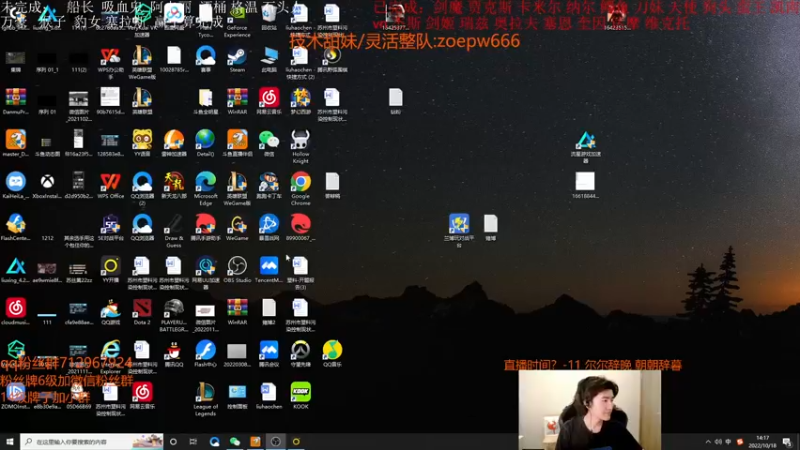Open the notification center icon

787,442
